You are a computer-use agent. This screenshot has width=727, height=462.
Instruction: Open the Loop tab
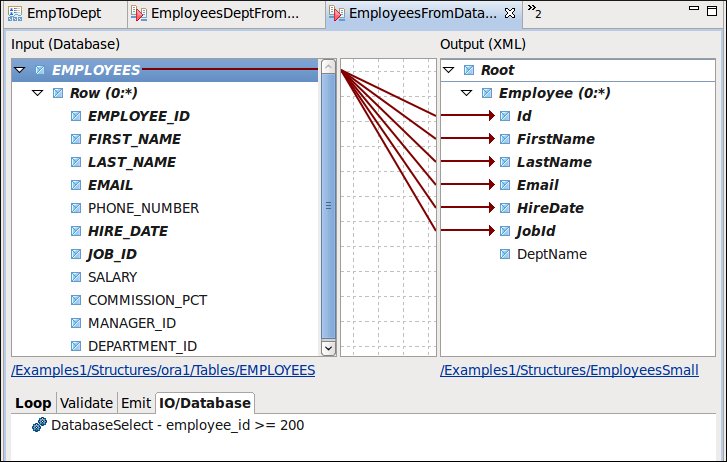33,403
